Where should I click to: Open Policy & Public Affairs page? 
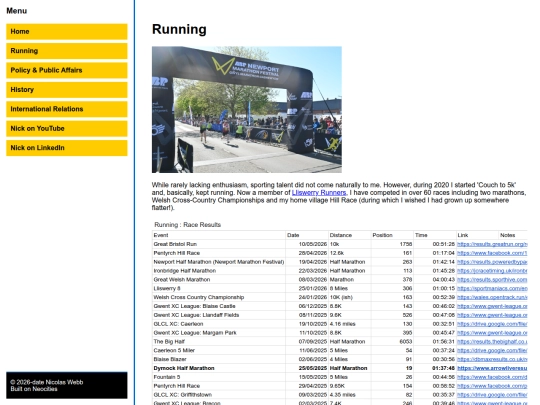coord(67,70)
